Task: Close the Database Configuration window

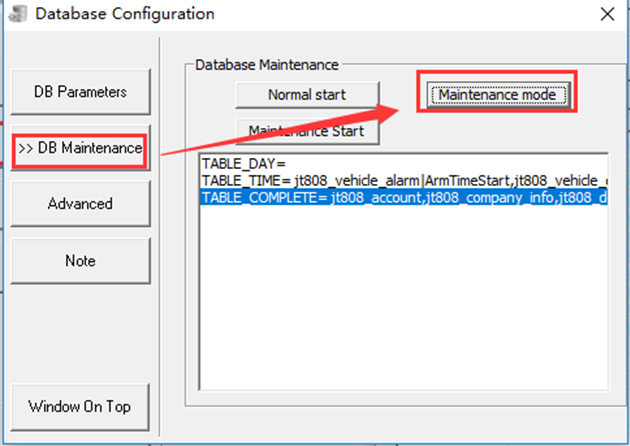Action: (x=607, y=14)
